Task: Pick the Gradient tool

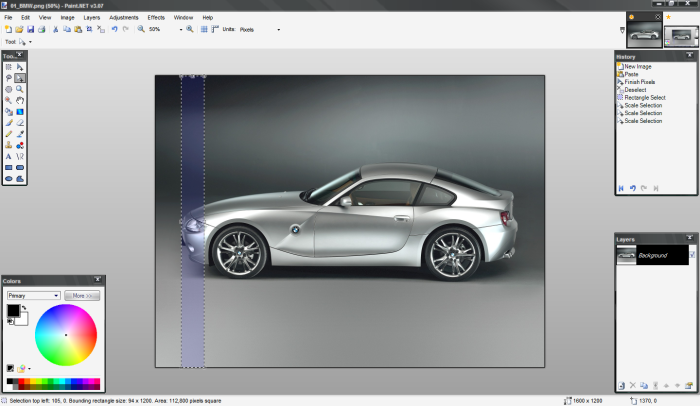Action: point(20,111)
